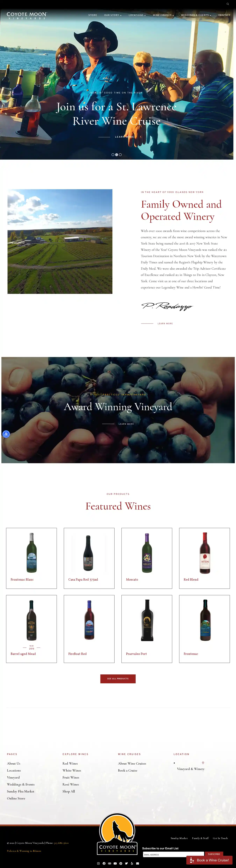The width and height of the screenshot is (236, 868).
Task: Open the Contact menu item
Action: tap(224, 15)
